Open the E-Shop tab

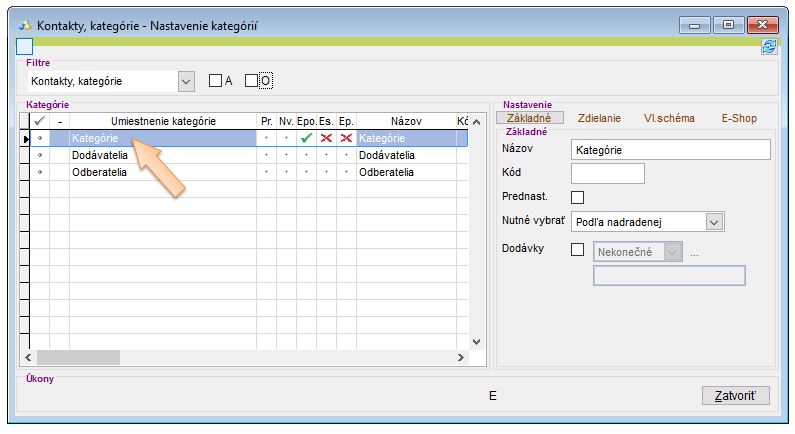[739, 118]
